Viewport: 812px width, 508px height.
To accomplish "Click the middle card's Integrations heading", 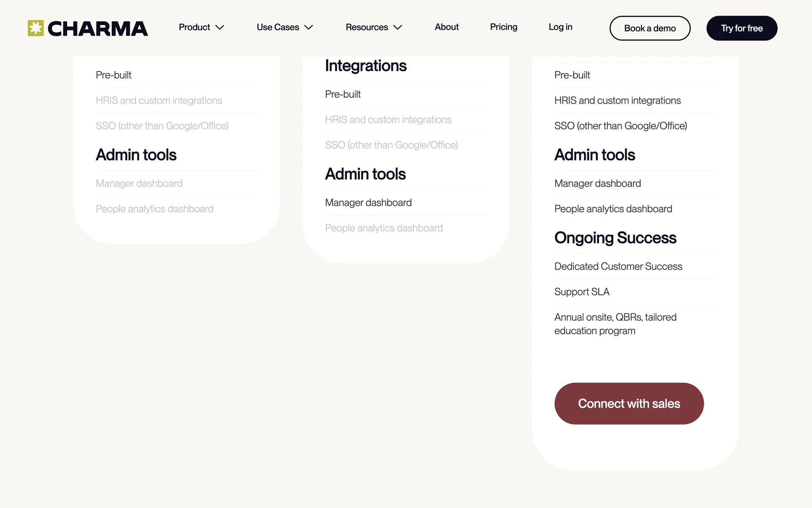I will pyautogui.click(x=365, y=66).
